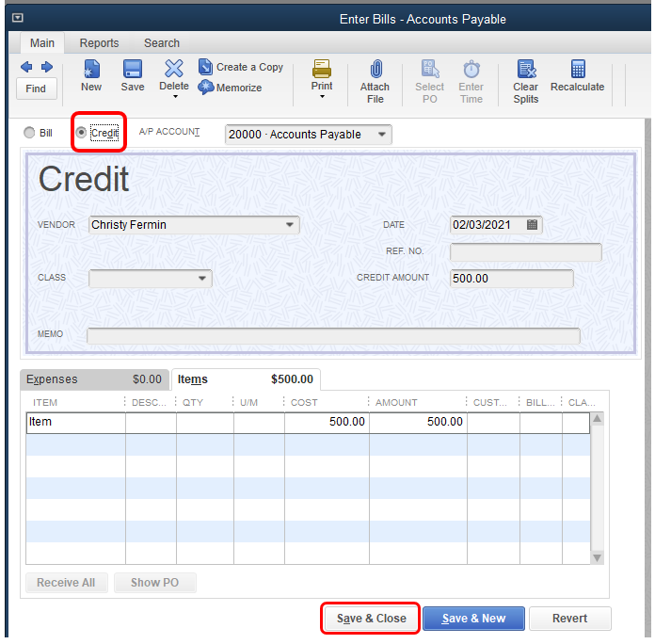This screenshot has height=644, width=655.
Task: Click the BILL... column header
Action: (540, 402)
